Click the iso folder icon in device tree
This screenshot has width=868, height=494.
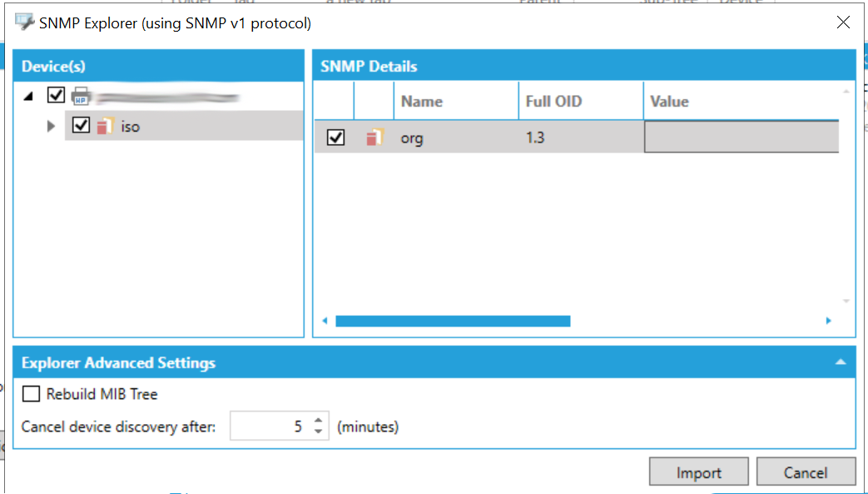pos(104,127)
